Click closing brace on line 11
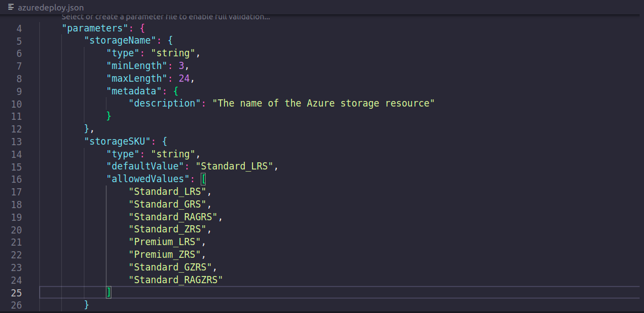The height and width of the screenshot is (313, 644). point(109,116)
